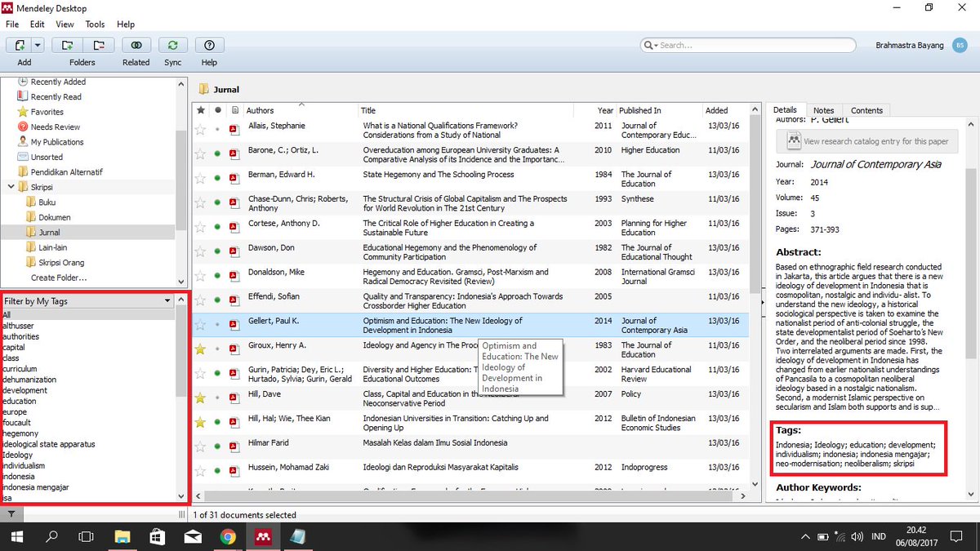Click the Add document icon
Image resolution: width=980 pixels, height=551 pixels.
pos(20,46)
